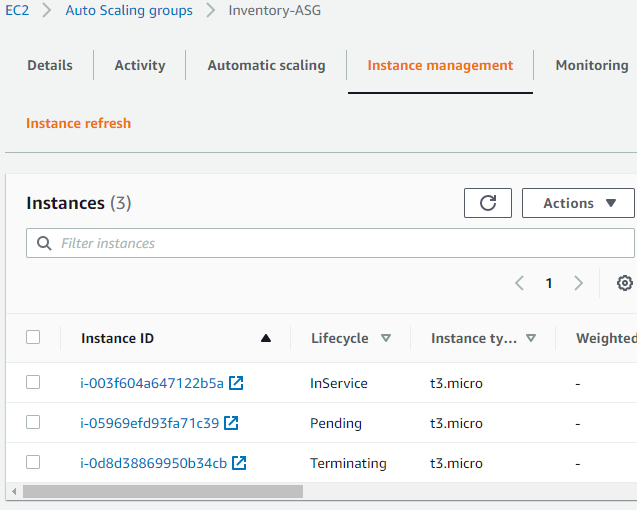The height and width of the screenshot is (510, 637).
Task: Open external link icon for i-05969efd93fa71c39
Action: (231, 423)
